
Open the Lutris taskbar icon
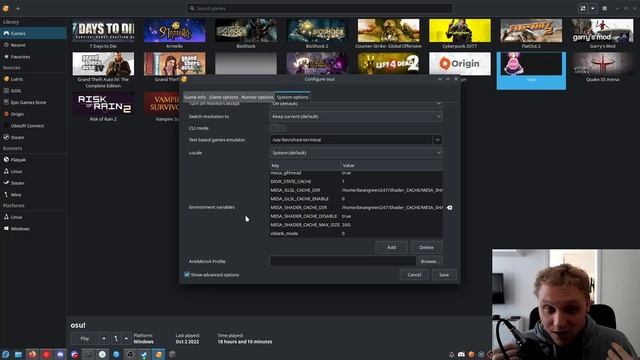[158, 354]
